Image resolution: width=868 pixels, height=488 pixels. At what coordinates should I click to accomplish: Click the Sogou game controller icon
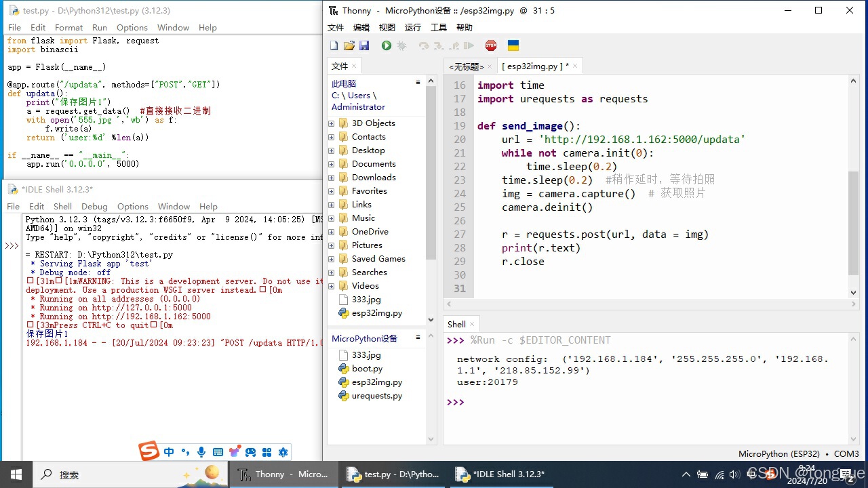click(250, 452)
